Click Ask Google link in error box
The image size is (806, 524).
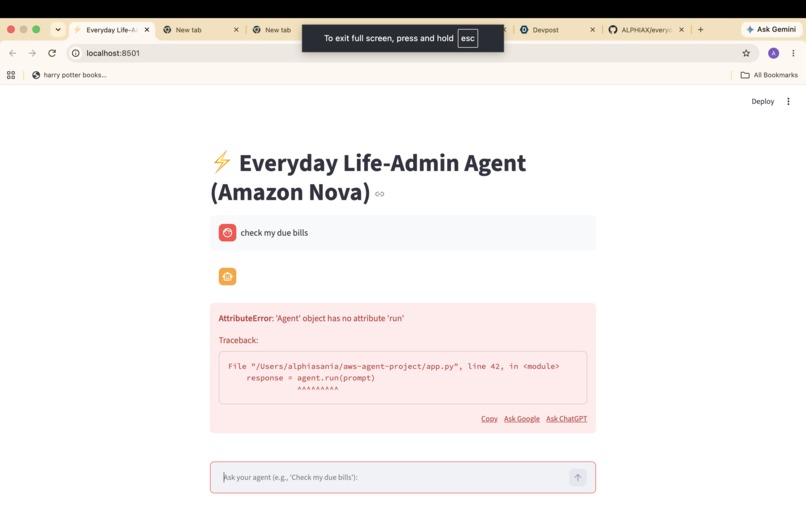(x=521, y=419)
